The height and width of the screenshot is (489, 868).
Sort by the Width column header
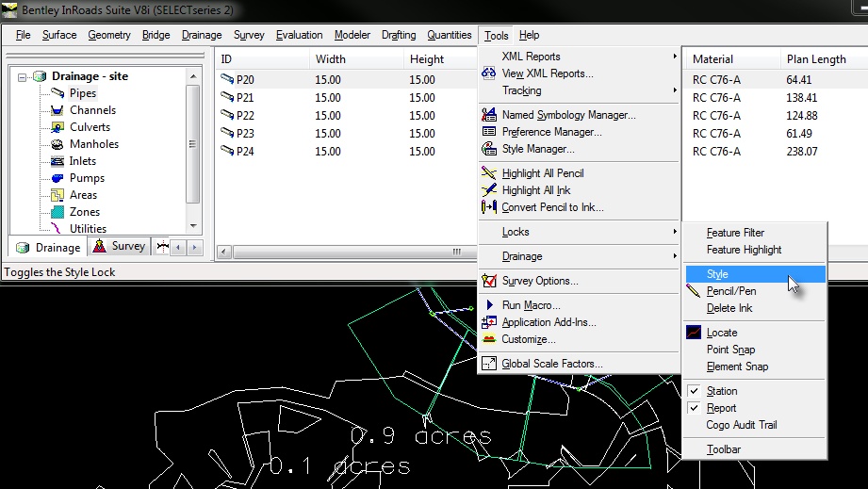(x=356, y=59)
